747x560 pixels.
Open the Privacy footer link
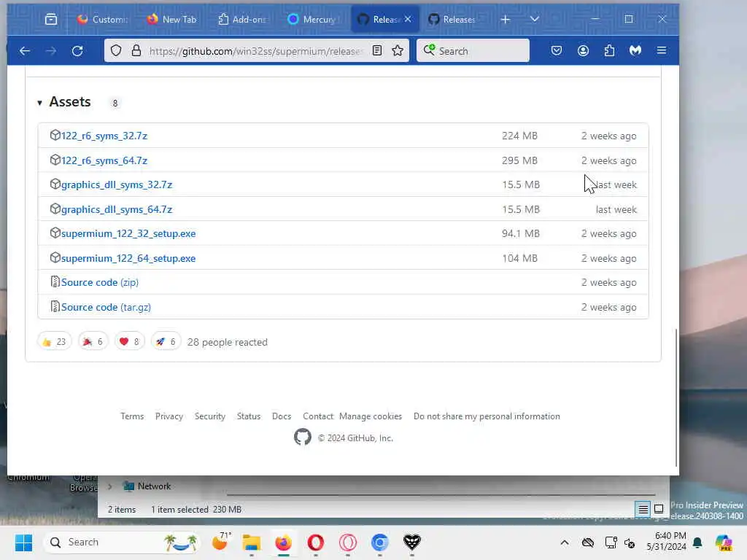(x=169, y=416)
